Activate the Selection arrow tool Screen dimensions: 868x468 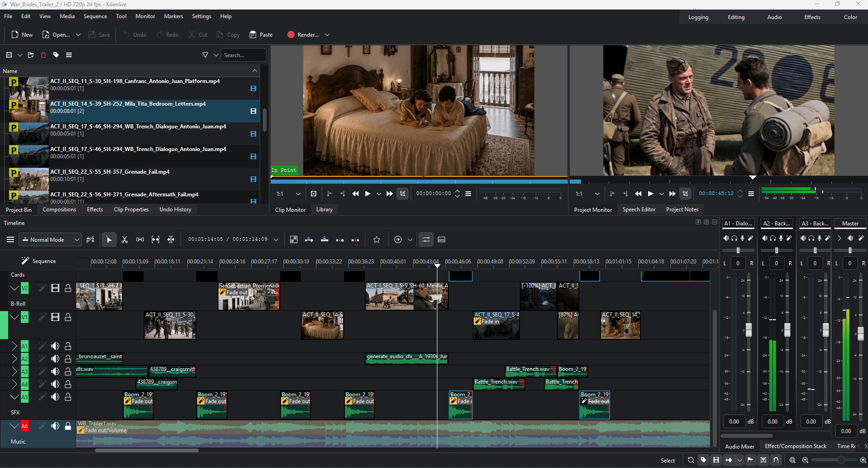(x=109, y=239)
